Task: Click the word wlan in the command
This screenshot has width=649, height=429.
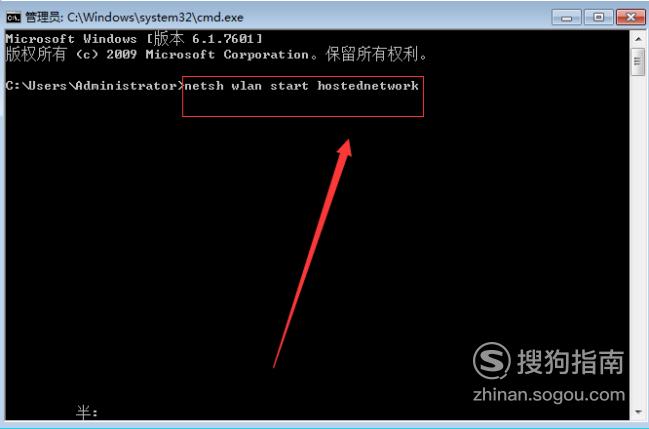Action: (247, 86)
